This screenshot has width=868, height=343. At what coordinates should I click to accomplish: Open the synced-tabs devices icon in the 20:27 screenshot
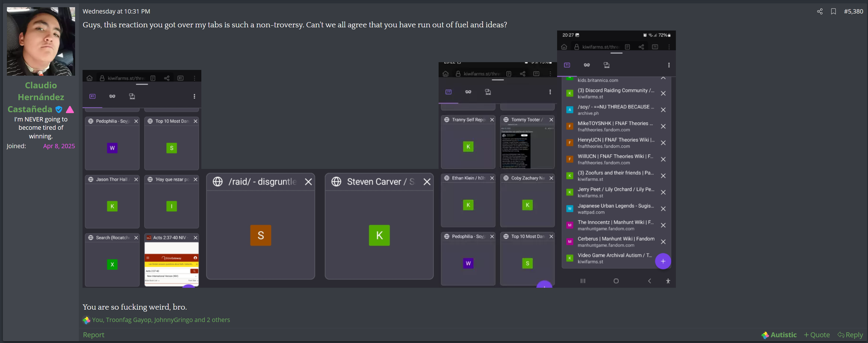click(607, 65)
